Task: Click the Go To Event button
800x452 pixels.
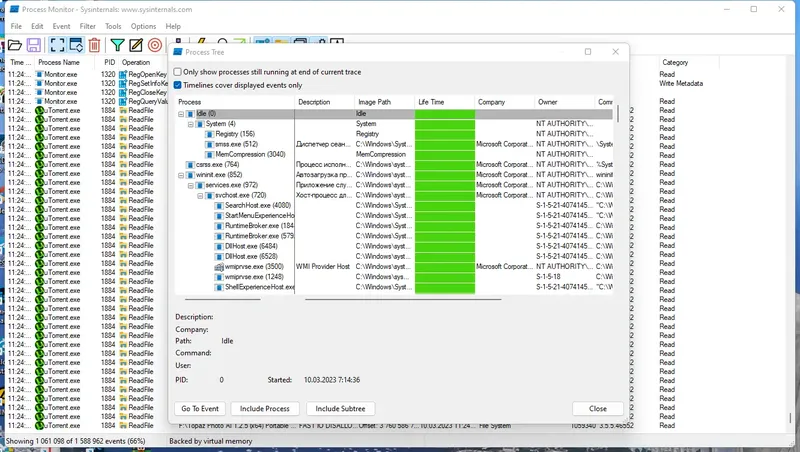Action: 200,409
